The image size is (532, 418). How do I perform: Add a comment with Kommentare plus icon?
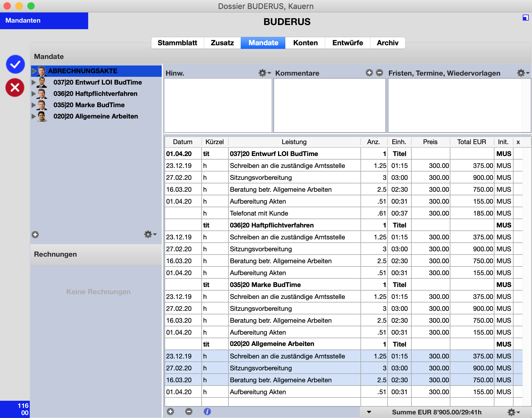click(369, 73)
